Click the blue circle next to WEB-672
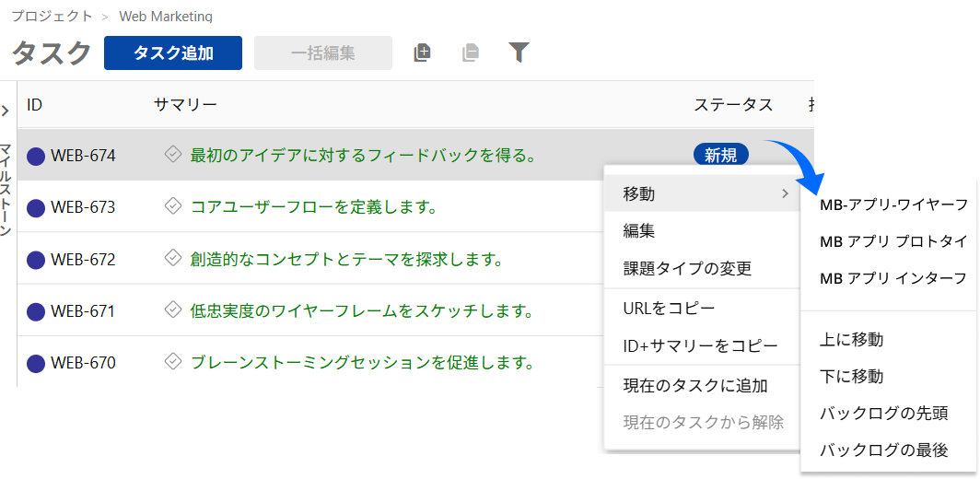 coord(36,260)
